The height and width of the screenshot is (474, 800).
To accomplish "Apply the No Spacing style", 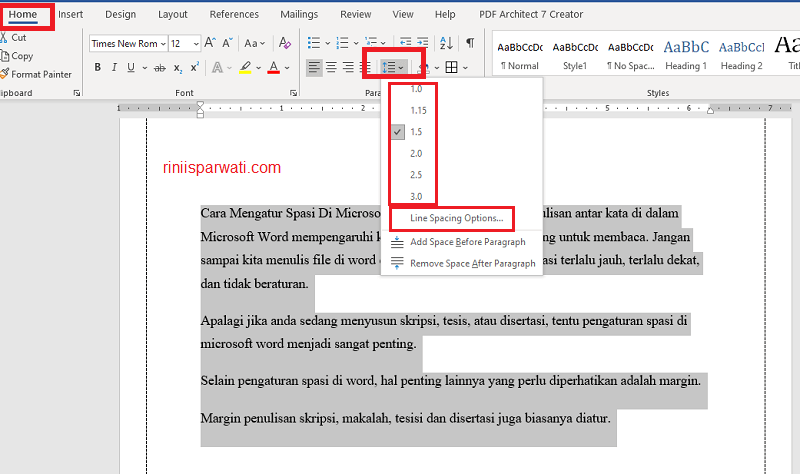I will point(631,55).
